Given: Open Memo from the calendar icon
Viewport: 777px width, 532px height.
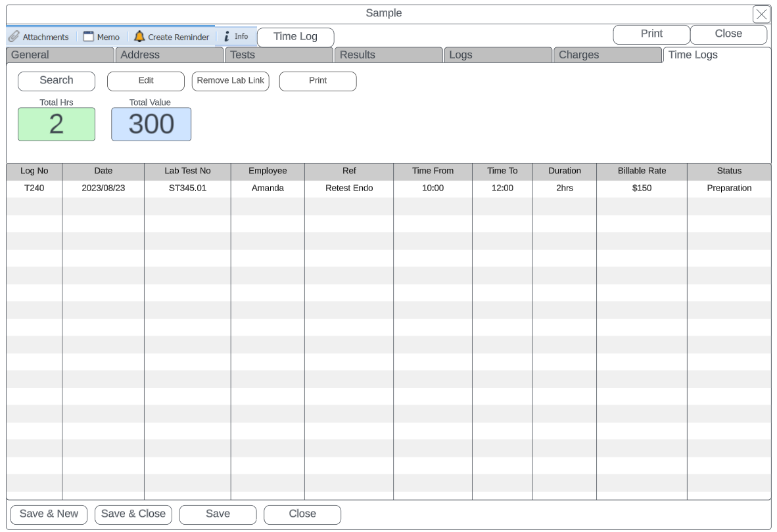Looking at the screenshot, I should pos(88,37).
